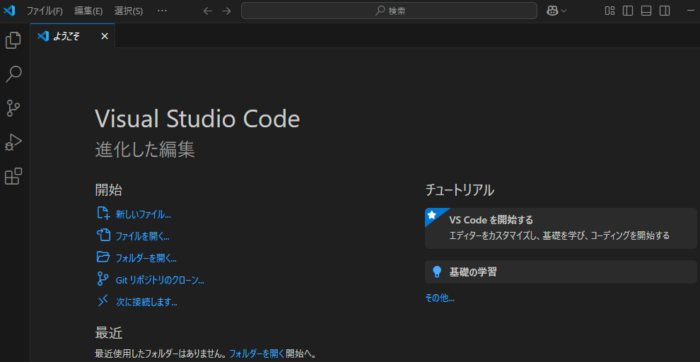Open the Run and Debug view
This screenshot has height=362, width=700.
(x=13, y=143)
